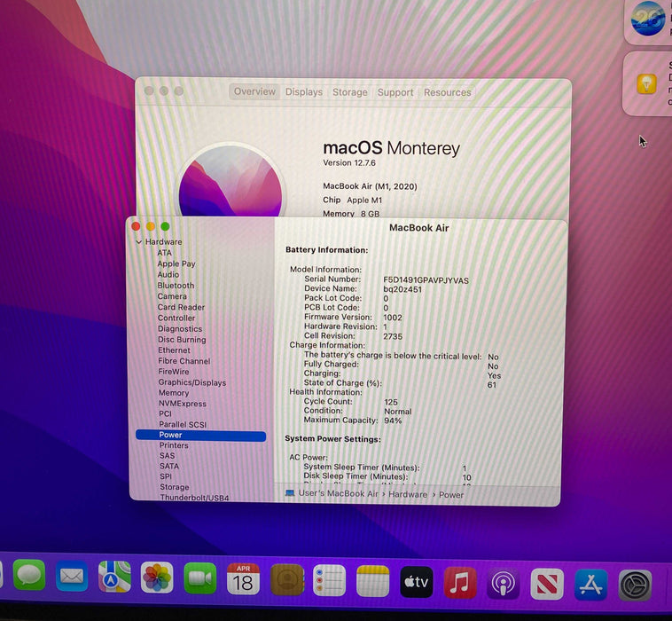Screen dimensions: 672x621
Task: Select Bluetooth in the sidebar
Action: [176, 285]
